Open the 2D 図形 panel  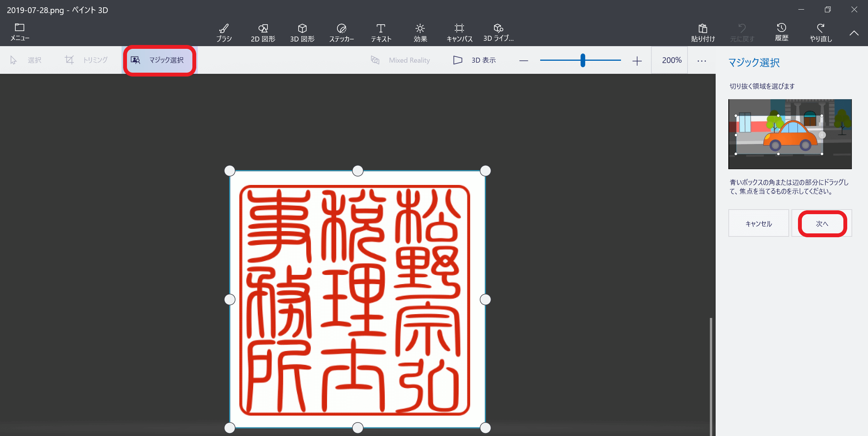click(262, 31)
